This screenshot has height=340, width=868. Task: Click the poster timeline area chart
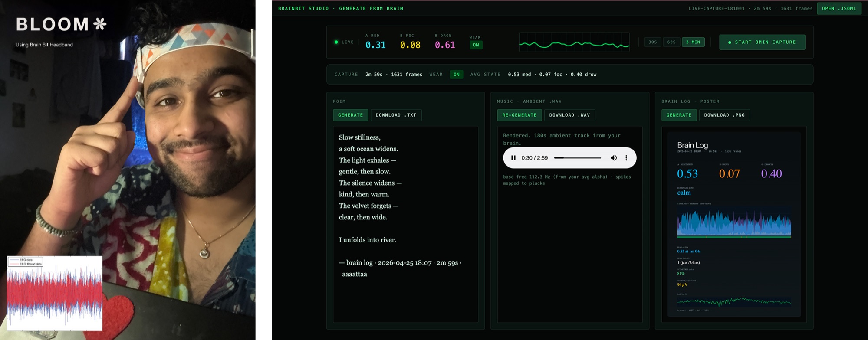point(734,222)
